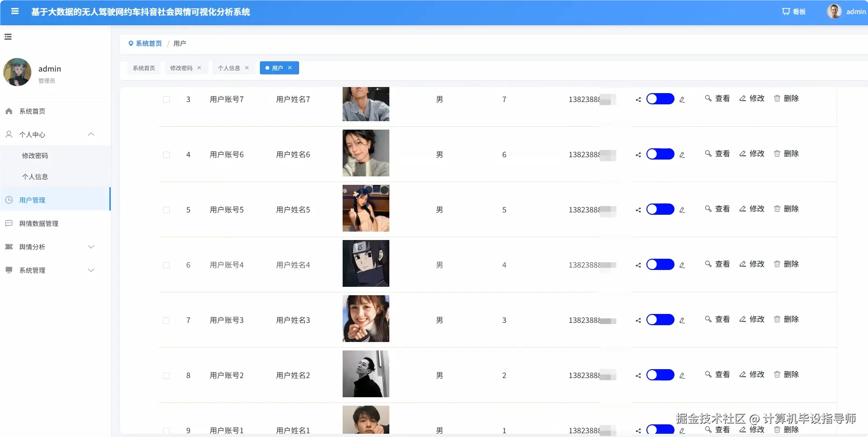Select the checkbox for 用户账号7 row
The height and width of the screenshot is (437, 868).
(x=166, y=100)
